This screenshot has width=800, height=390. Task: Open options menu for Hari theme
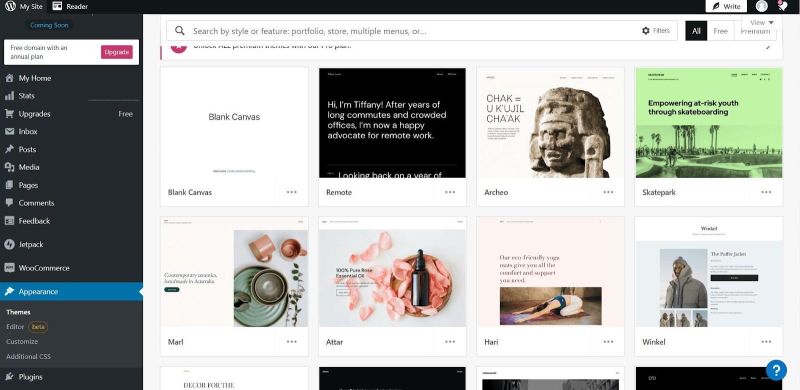(608, 342)
